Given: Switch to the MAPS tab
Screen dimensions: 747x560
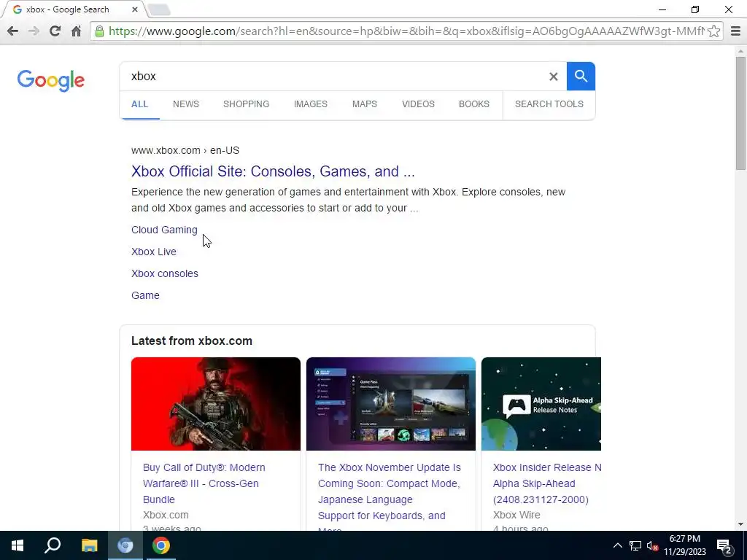Looking at the screenshot, I should point(365,104).
